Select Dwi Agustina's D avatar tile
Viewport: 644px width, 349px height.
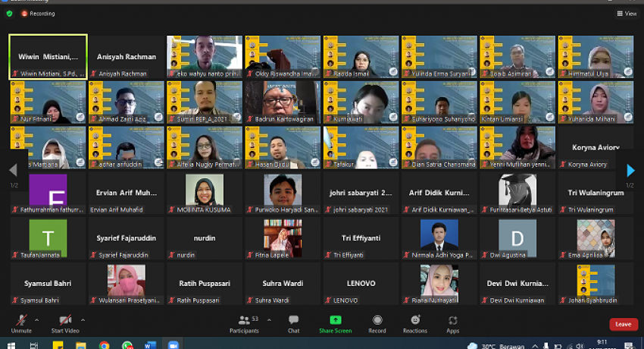coord(517,238)
